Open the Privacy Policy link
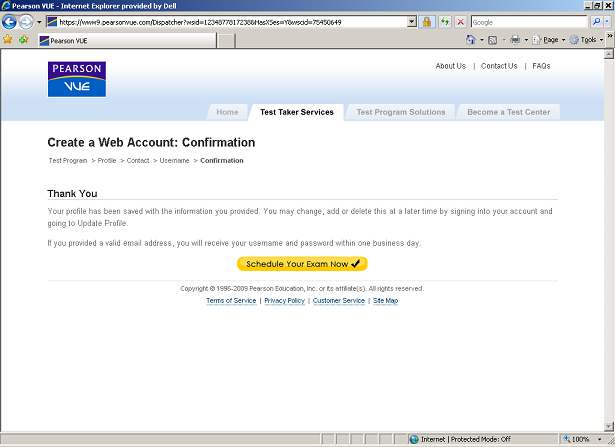The height and width of the screenshot is (447, 615). (284, 301)
